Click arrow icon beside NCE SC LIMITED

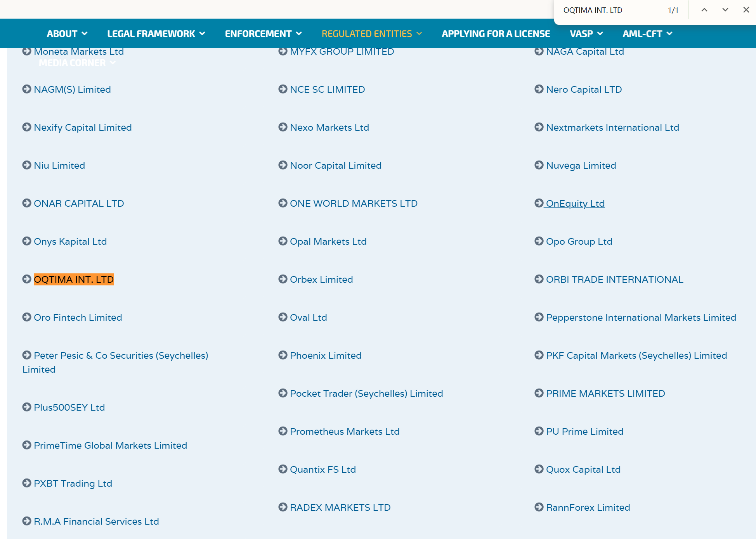(283, 89)
